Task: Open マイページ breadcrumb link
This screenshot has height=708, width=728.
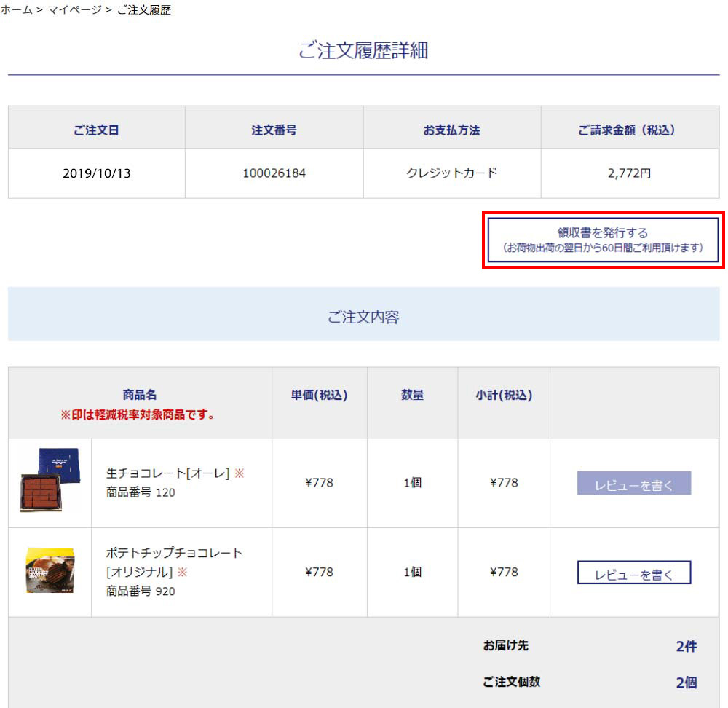Action: coord(74,9)
